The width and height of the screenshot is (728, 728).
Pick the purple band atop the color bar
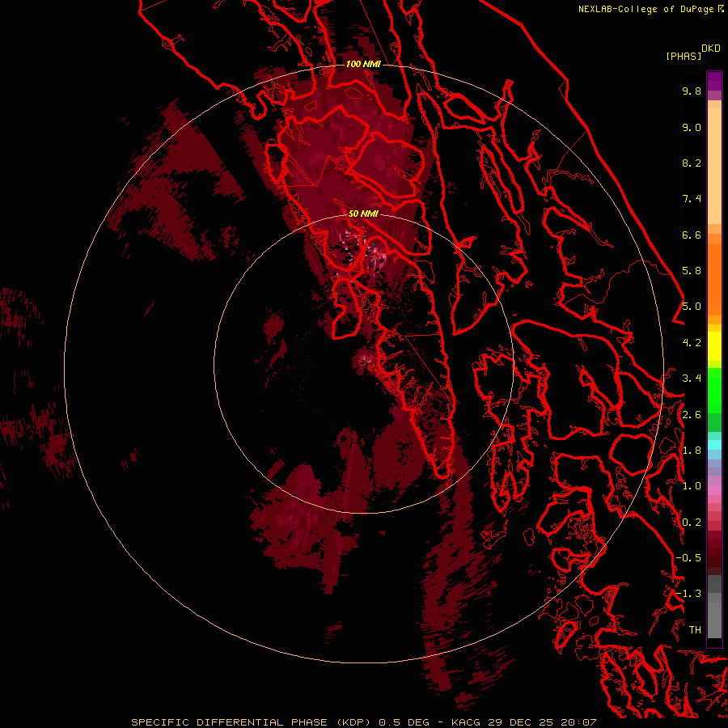tap(714, 81)
